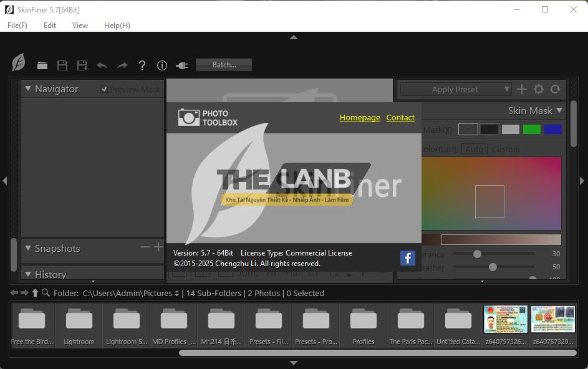This screenshot has width=588, height=369.
Task: Follow the Homepage link
Action: tap(360, 118)
